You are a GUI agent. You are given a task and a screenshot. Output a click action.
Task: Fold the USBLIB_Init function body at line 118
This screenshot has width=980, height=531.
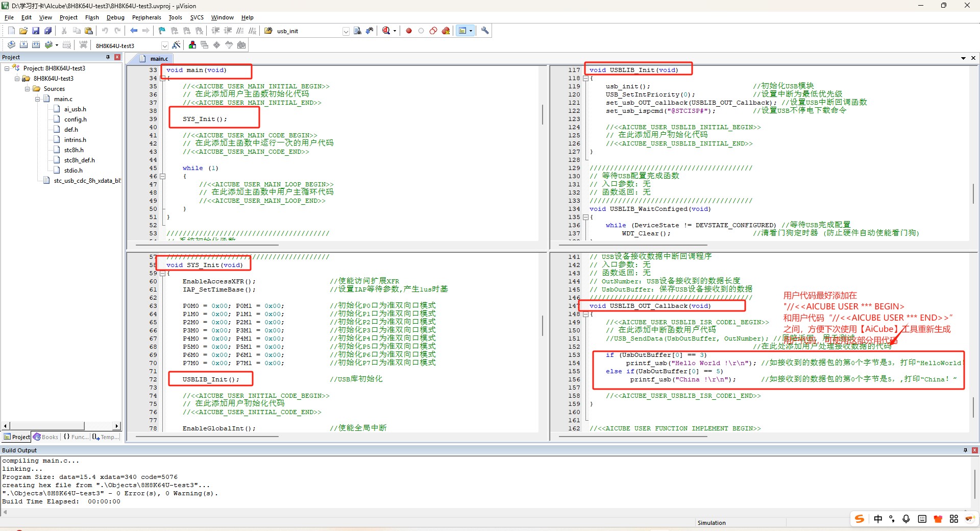pyautogui.click(x=586, y=78)
